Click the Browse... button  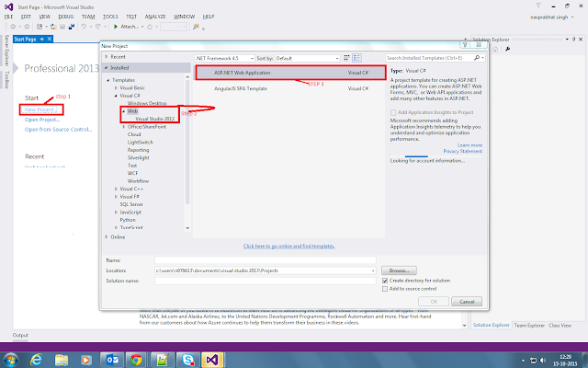pos(399,270)
